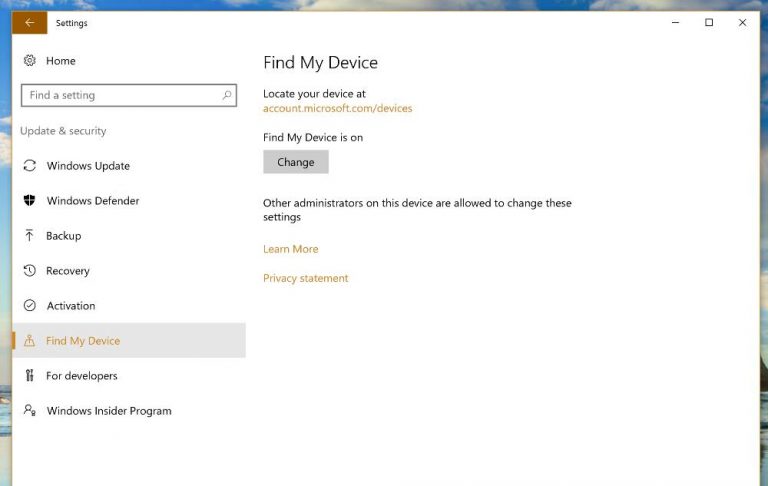Screen dimensions: 768x486
Task: Open the Privacy statement link
Action: [305, 278]
